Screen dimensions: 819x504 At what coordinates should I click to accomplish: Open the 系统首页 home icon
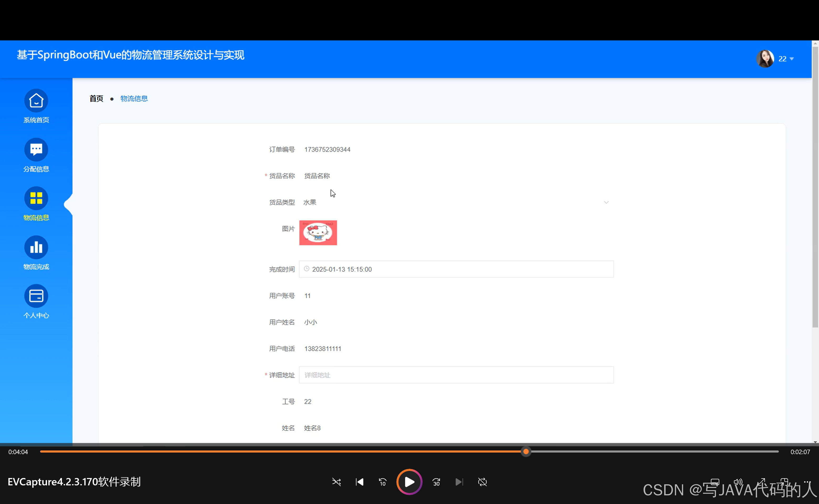click(36, 100)
